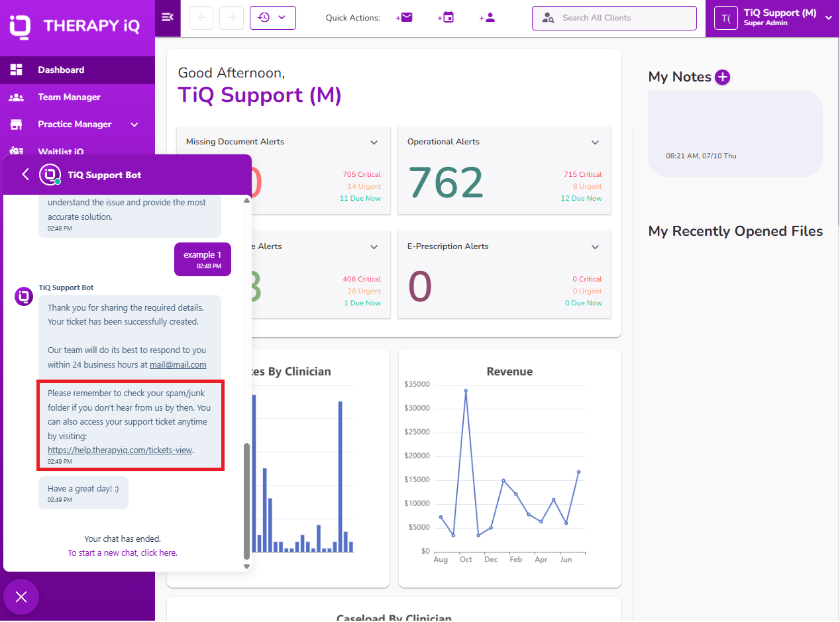Click the chat scrollbar down arrow
This screenshot has width=840, height=622.
pyautogui.click(x=247, y=566)
